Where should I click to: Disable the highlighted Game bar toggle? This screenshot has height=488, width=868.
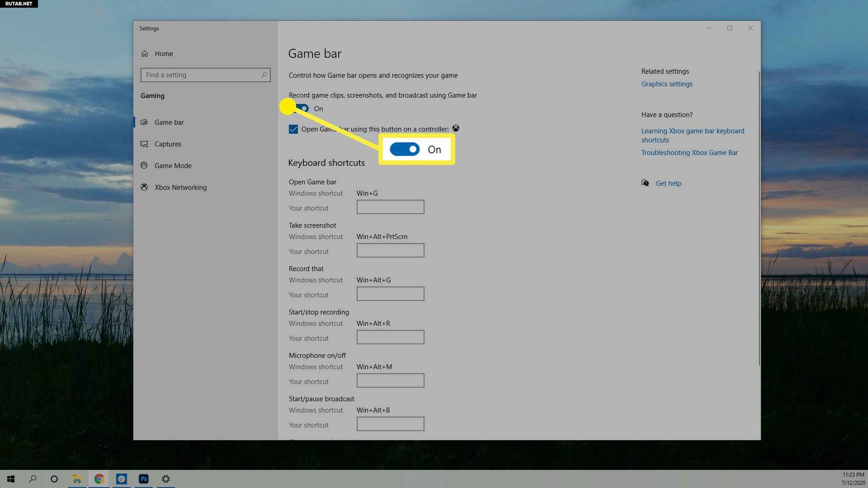tap(299, 108)
